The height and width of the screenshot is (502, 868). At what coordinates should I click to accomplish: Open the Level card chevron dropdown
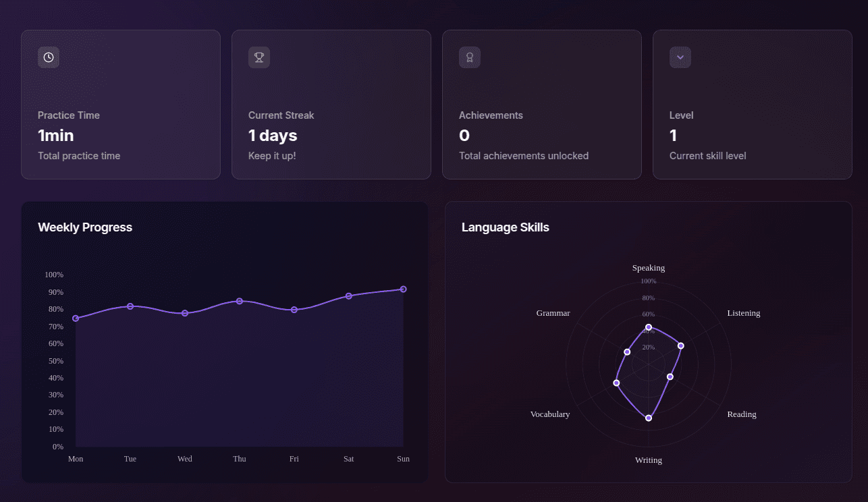(x=680, y=57)
